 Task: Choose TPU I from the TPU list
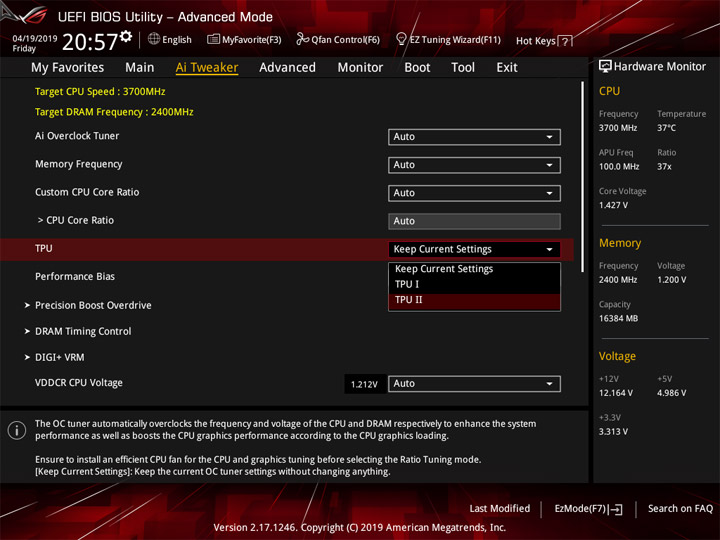point(474,284)
